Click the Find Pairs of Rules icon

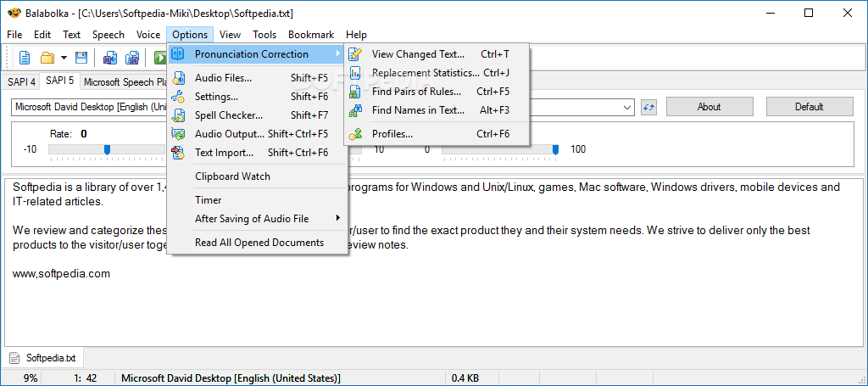coord(355,92)
